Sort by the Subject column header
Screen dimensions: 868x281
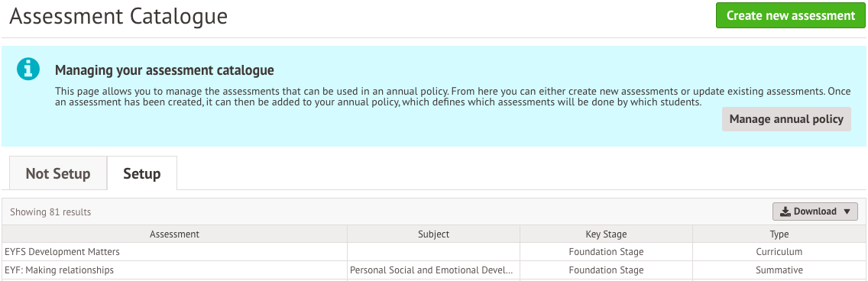[433, 234]
